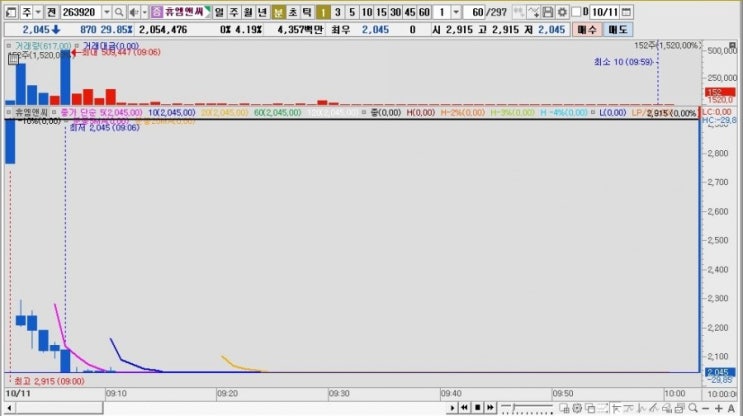Open the calendar date picker icon
The width and height of the screenshot is (743, 416).
[626, 12]
